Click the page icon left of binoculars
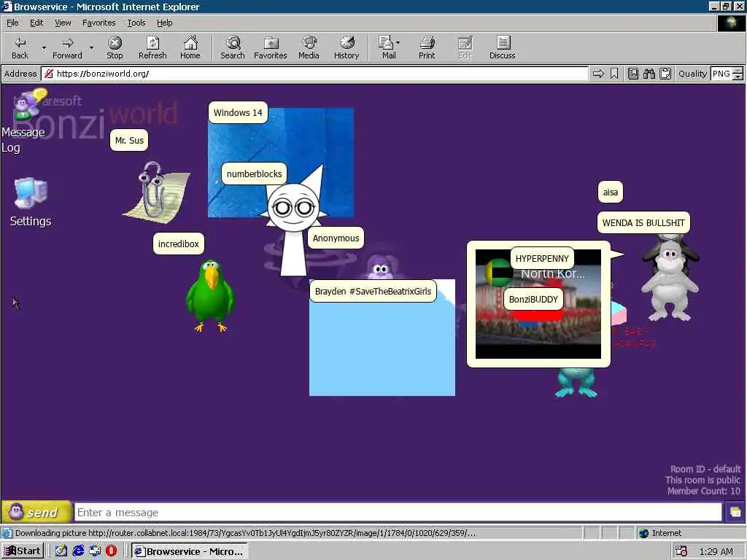 click(x=632, y=74)
